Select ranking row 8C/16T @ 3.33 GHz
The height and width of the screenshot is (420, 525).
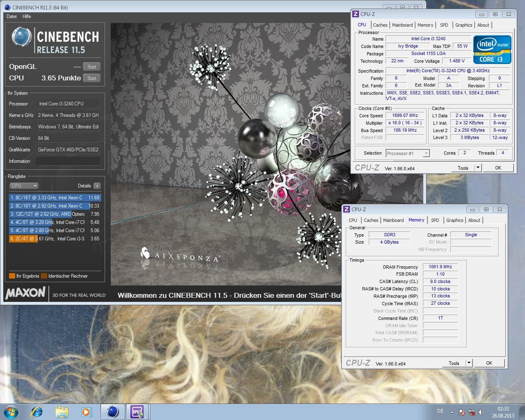pyautogui.click(x=55, y=198)
